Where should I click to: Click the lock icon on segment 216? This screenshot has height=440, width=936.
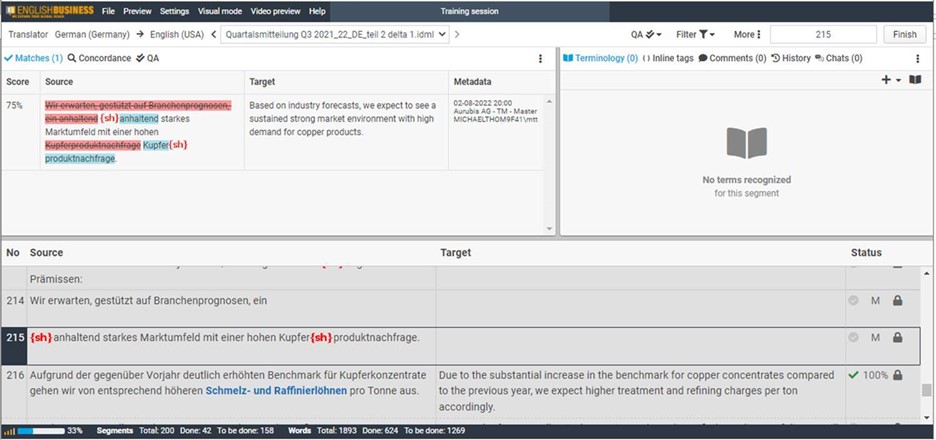coord(896,375)
